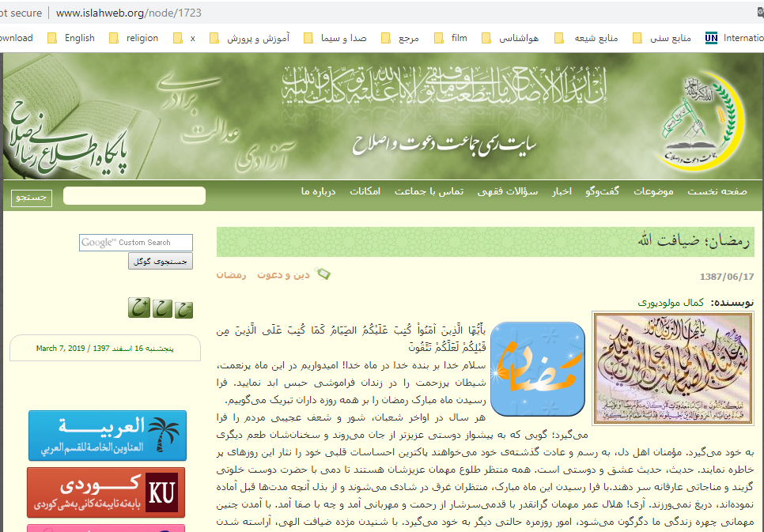Viewport: 764px width, 532px height.
Task: Open the مرجع bookmark folder
Action: [400, 38]
